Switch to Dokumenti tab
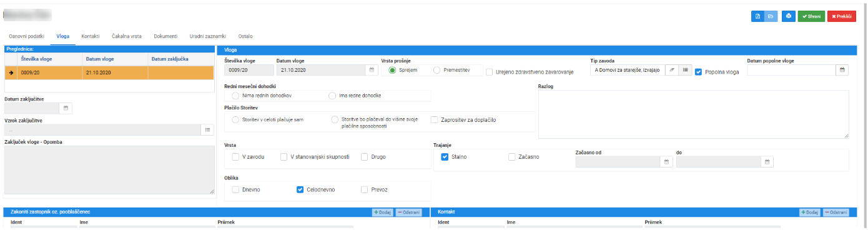The image size is (868, 230). pyautogui.click(x=165, y=36)
